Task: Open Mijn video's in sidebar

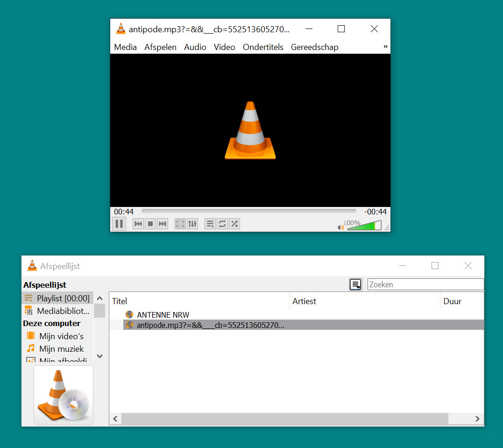Action: click(58, 336)
